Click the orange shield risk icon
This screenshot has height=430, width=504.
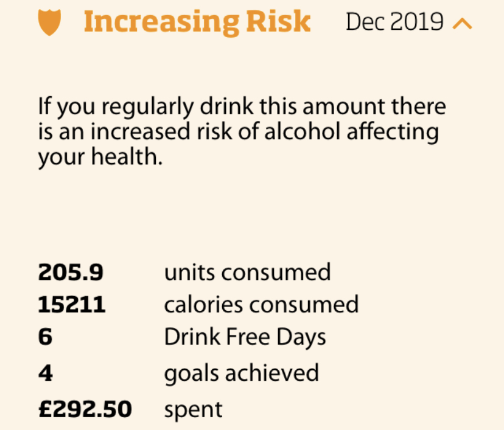coord(49,22)
